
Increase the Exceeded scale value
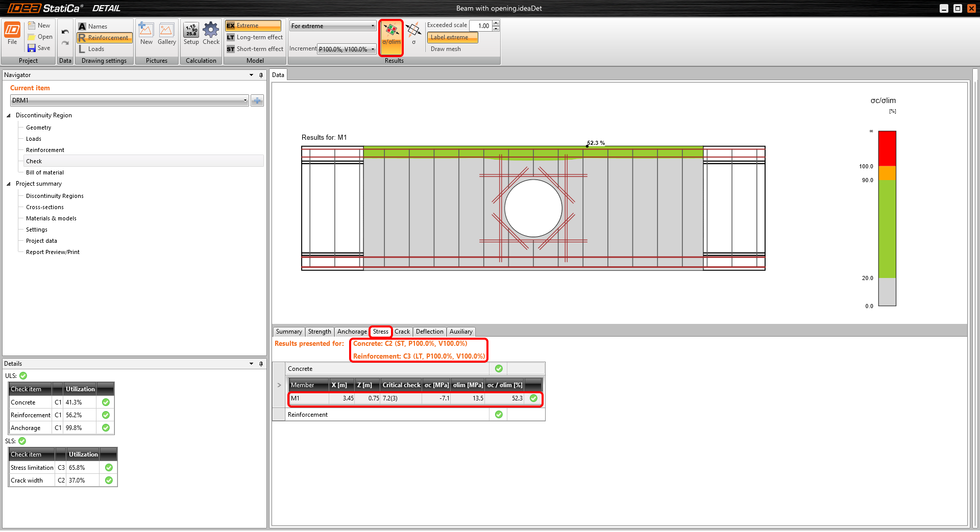495,23
